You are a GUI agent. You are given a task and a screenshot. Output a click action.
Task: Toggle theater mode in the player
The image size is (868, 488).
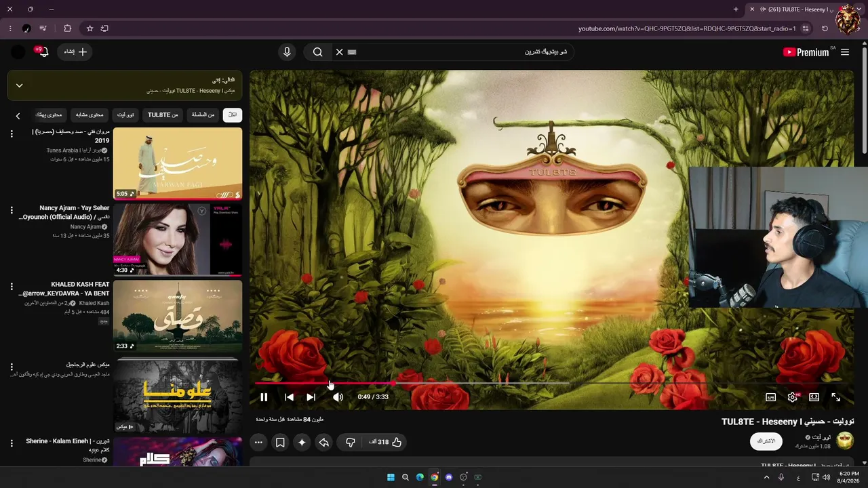pos(814,397)
